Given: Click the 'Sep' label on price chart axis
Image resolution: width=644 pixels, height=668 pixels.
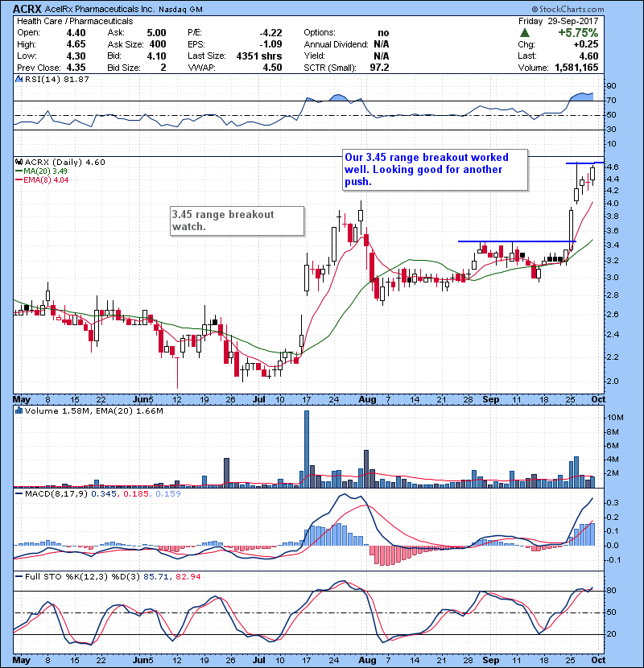Looking at the screenshot, I should [490, 400].
